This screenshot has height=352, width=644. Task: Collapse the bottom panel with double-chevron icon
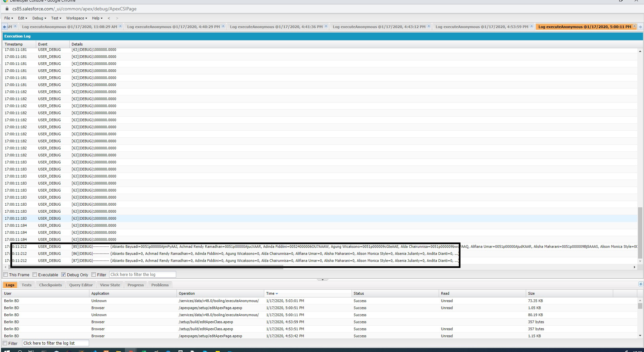click(x=640, y=284)
